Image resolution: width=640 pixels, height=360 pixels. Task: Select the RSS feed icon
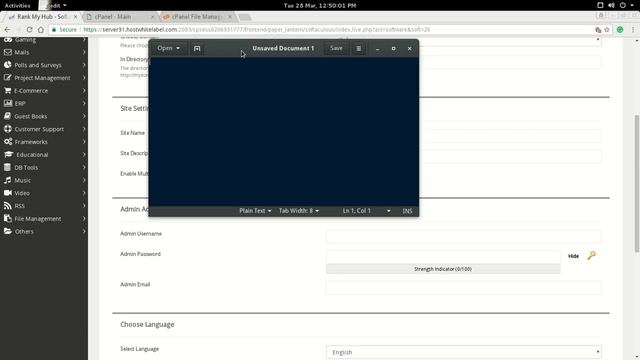pos(7,206)
